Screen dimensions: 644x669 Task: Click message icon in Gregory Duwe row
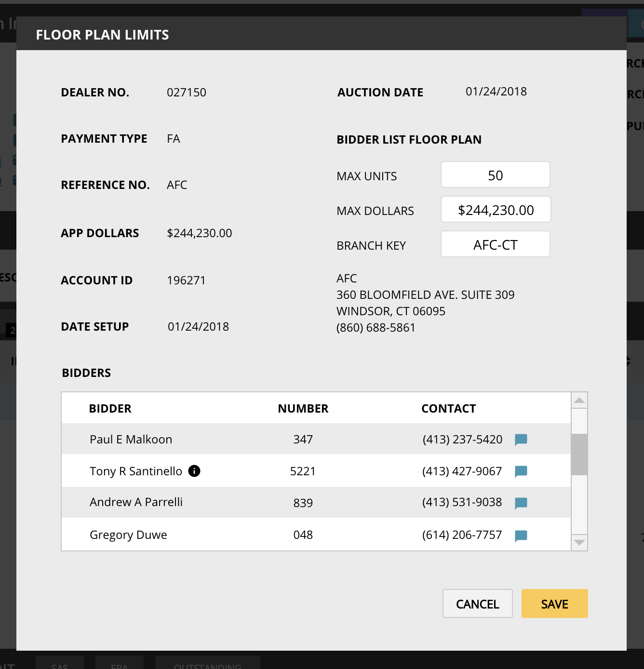tap(521, 535)
